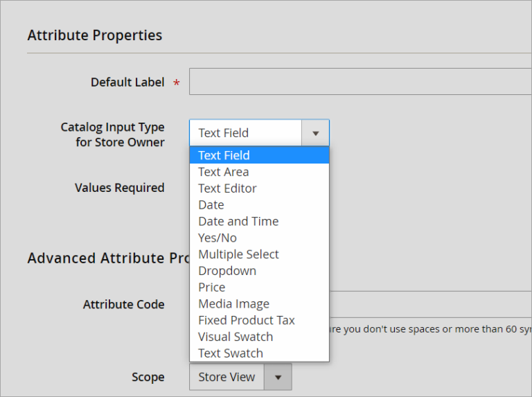The height and width of the screenshot is (397, 532).
Task: Select Yes/No input type
Action: 218,238
